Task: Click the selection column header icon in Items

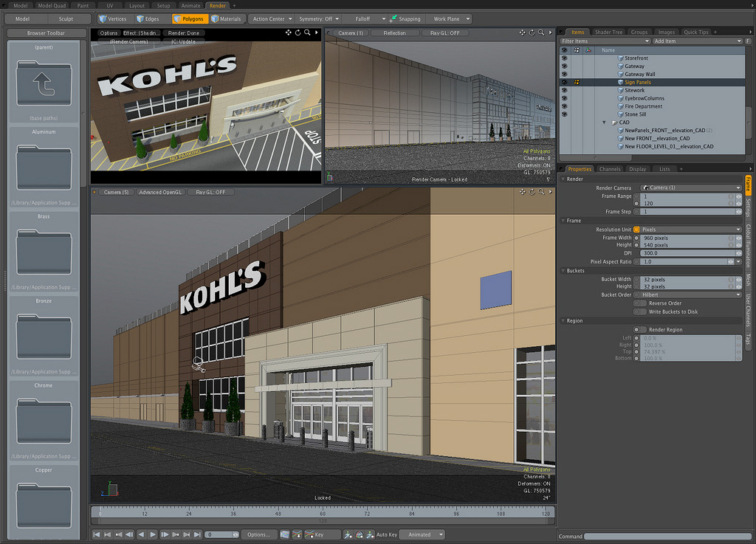Action: tap(576, 50)
